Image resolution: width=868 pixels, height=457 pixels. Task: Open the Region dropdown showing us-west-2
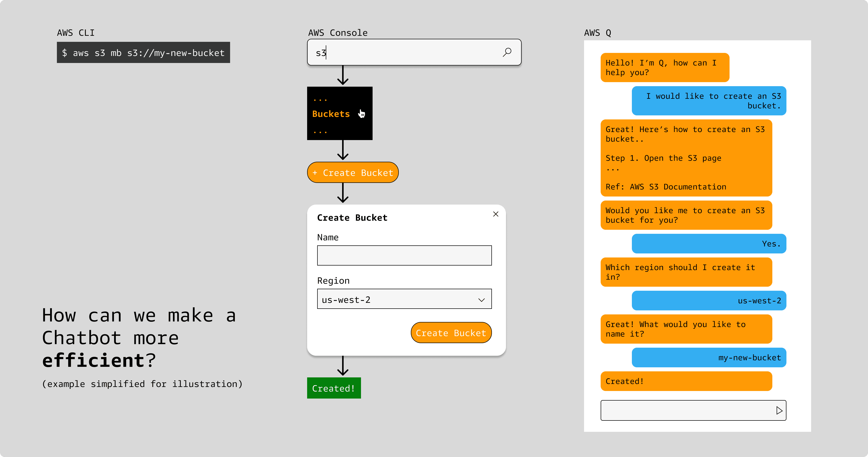[x=404, y=299]
